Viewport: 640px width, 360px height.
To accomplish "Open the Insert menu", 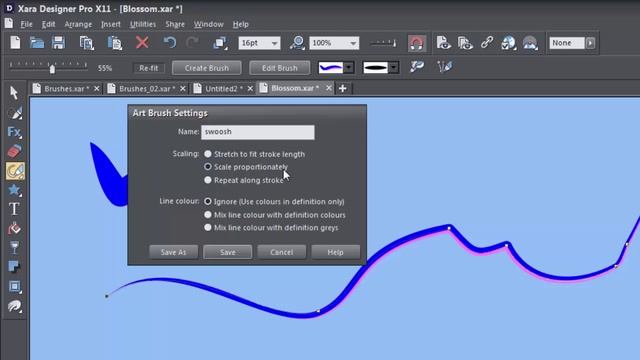I will pos(111,24).
